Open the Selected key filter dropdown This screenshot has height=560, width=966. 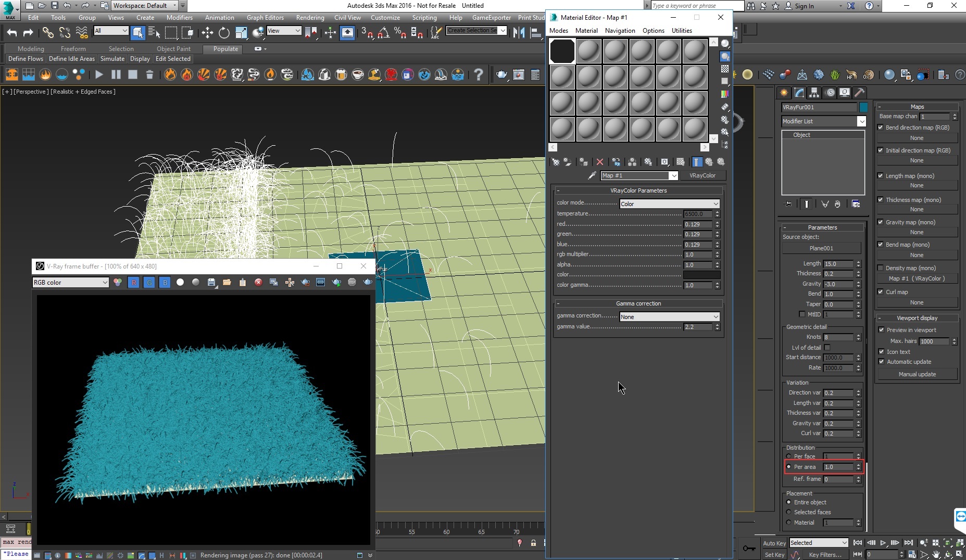coord(819,543)
